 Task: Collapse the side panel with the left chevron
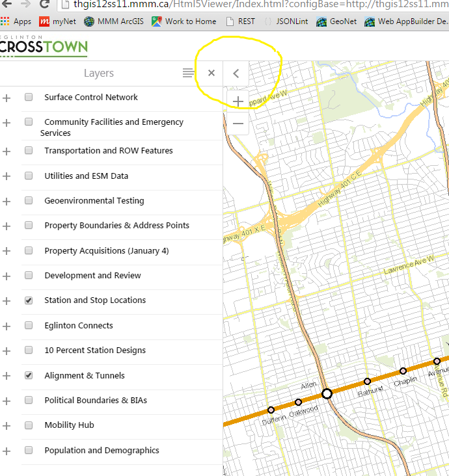point(236,73)
